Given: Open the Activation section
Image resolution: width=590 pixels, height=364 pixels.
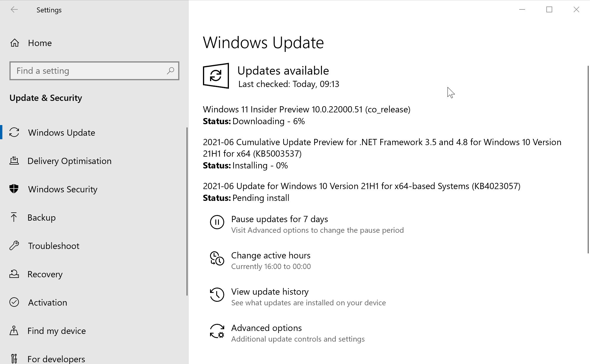Looking at the screenshot, I should pos(47,302).
